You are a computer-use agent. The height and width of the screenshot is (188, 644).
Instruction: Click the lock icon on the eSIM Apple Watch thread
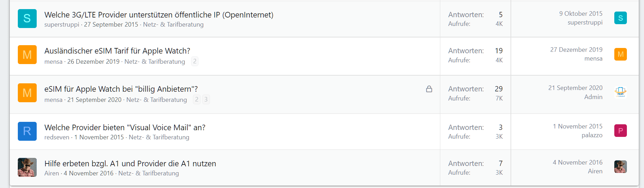click(429, 89)
